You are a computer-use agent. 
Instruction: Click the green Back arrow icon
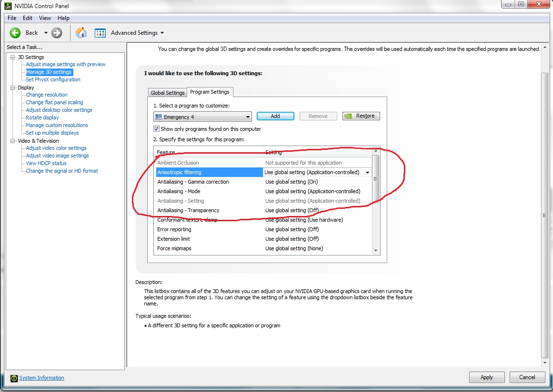(15, 33)
